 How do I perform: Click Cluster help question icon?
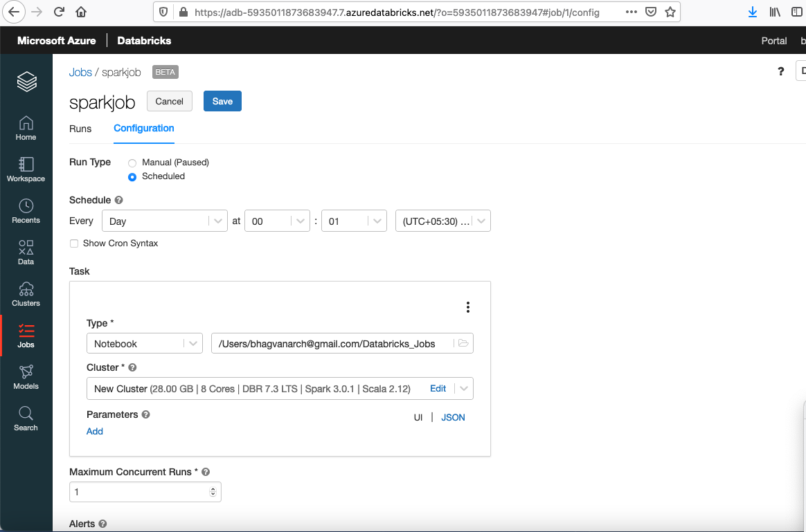click(x=132, y=367)
